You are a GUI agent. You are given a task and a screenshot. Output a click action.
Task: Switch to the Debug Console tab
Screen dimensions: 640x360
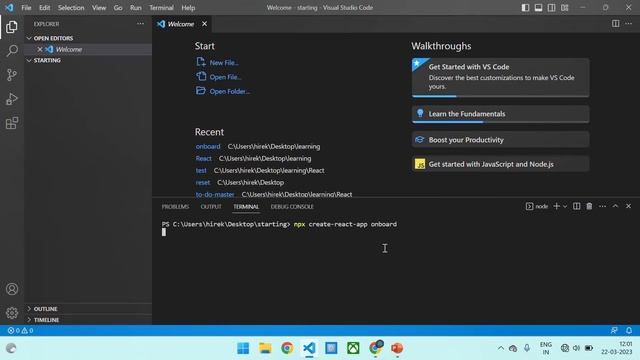[292, 207]
